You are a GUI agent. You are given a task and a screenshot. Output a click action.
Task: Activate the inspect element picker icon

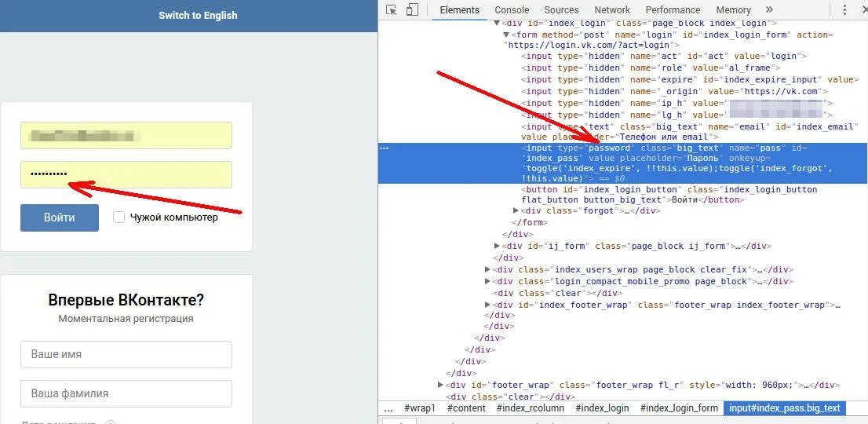point(392,10)
